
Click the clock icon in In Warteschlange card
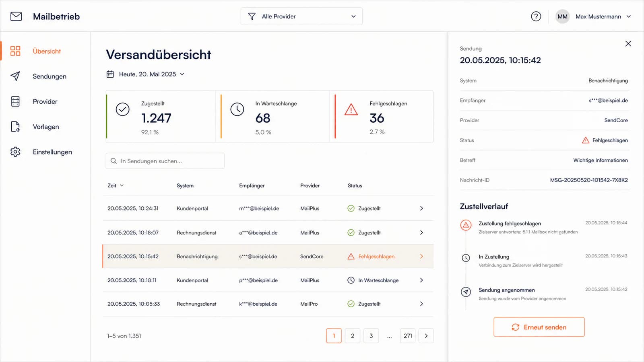[x=237, y=109]
